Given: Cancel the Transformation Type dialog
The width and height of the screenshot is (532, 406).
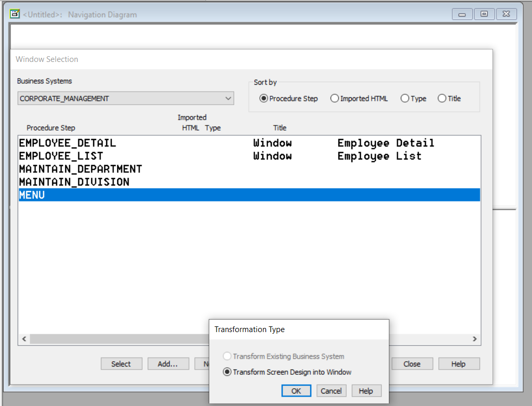Looking at the screenshot, I should pos(331,391).
